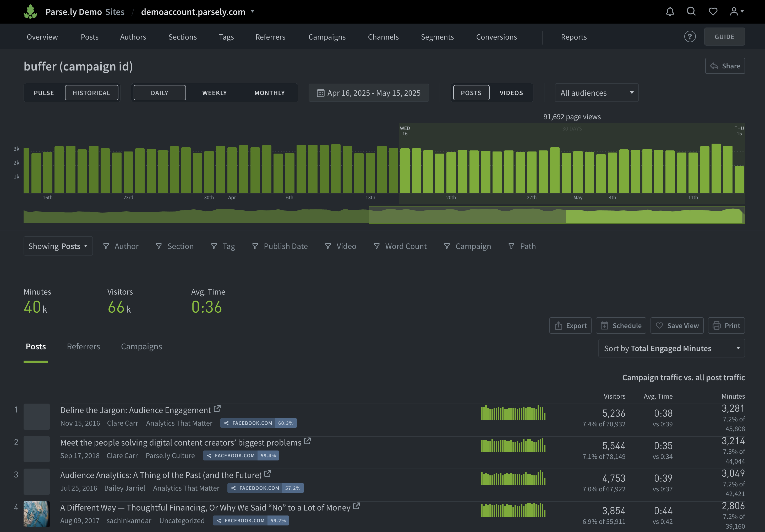The width and height of the screenshot is (765, 532).
Task: Click the Publish Date filter funnel icon
Action: click(x=255, y=246)
